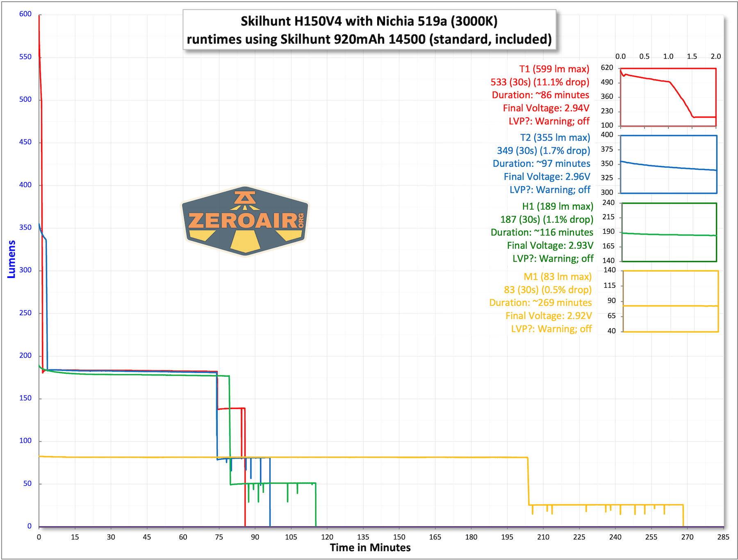
Task: Click 'Duration: ~269 minutes' yellow text
Action: (540, 303)
